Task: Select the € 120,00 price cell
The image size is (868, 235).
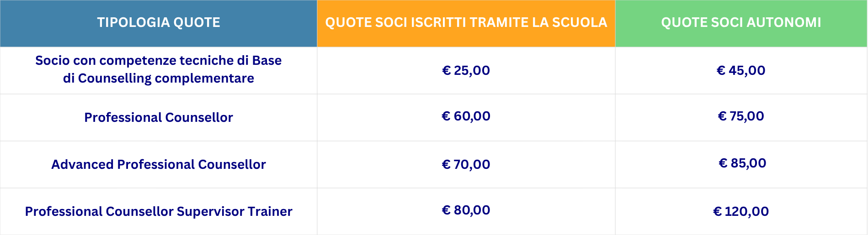Action: coord(741,211)
